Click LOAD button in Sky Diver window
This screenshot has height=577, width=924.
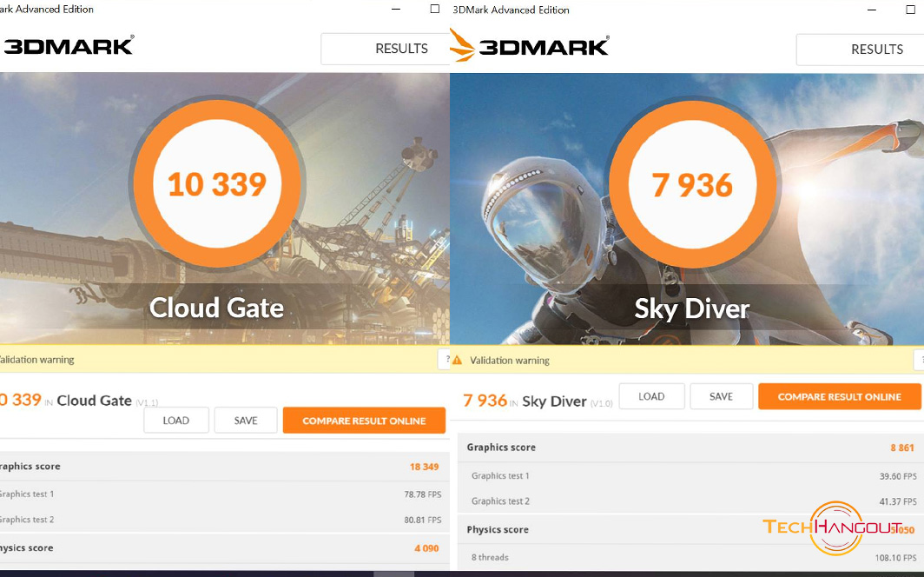[x=651, y=396]
